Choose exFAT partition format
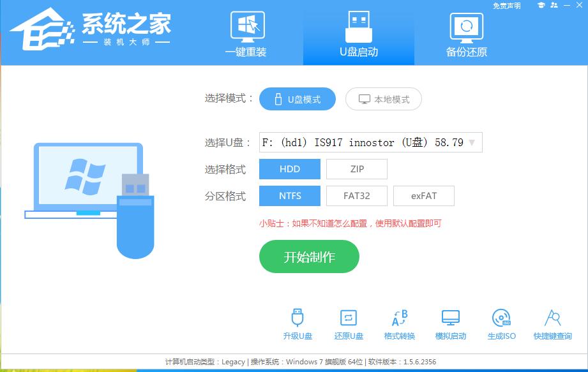 423,195
